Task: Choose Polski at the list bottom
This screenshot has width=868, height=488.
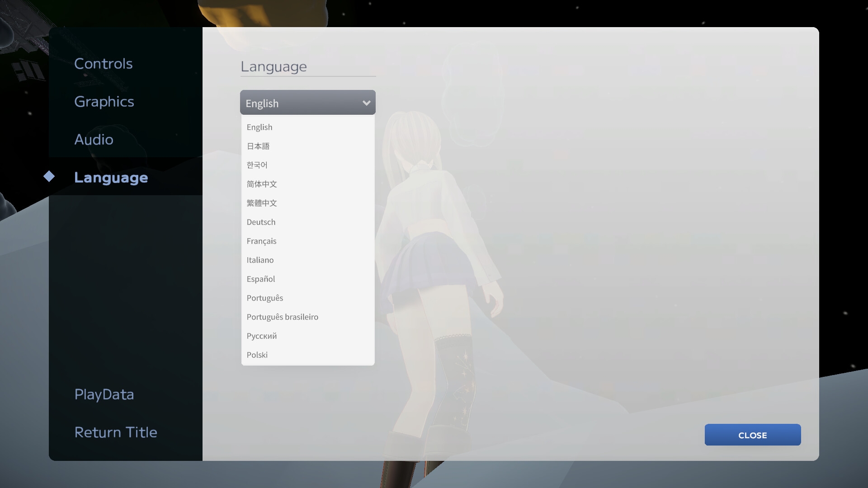Action: [257, 355]
